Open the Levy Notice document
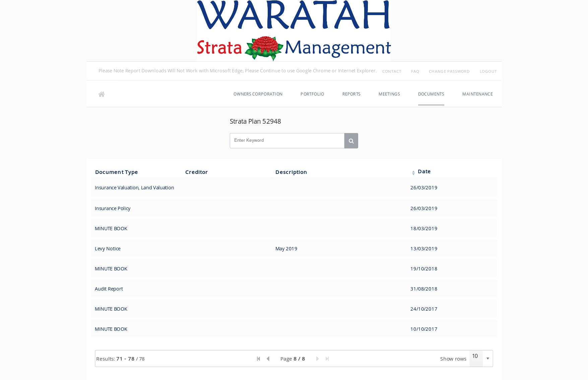This screenshot has width=588, height=380. click(x=108, y=249)
